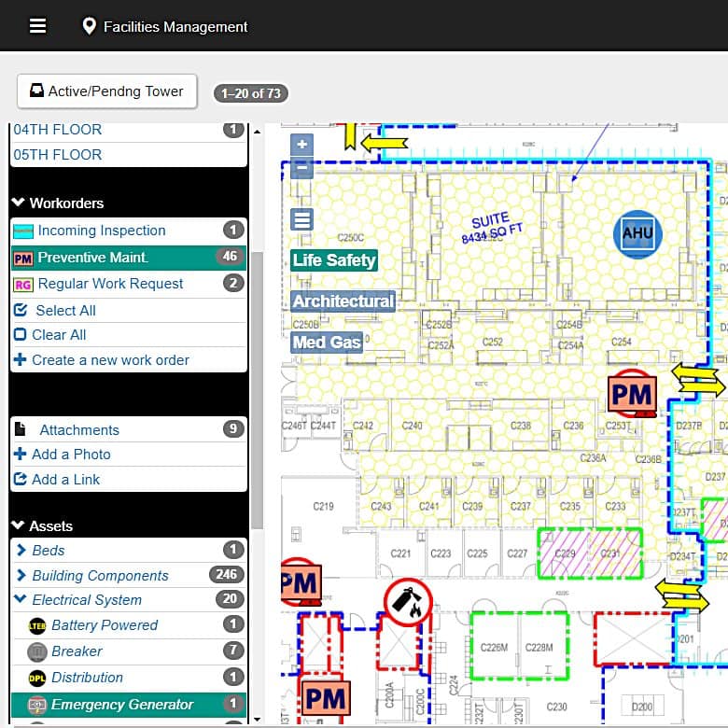This screenshot has width=728, height=728.
Task: Click the plus icon for Add a Photo
Action: point(20,454)
